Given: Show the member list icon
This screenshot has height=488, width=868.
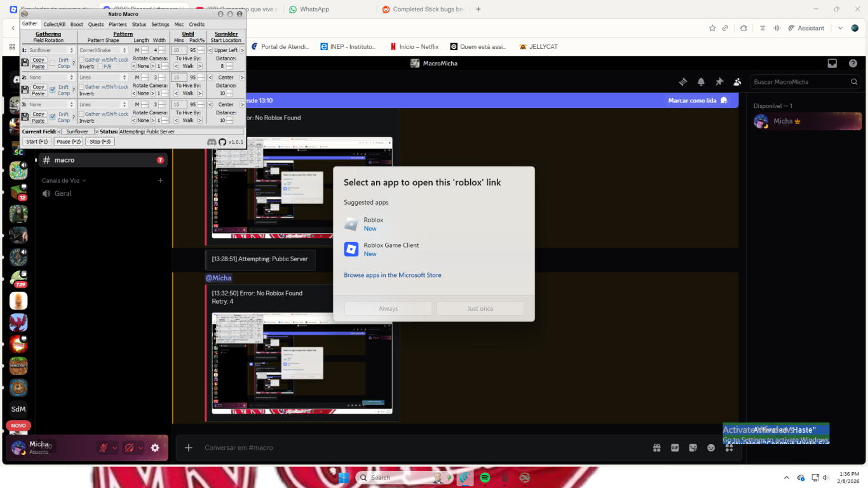Looking at the screenshot, I should tap(737, 83).
